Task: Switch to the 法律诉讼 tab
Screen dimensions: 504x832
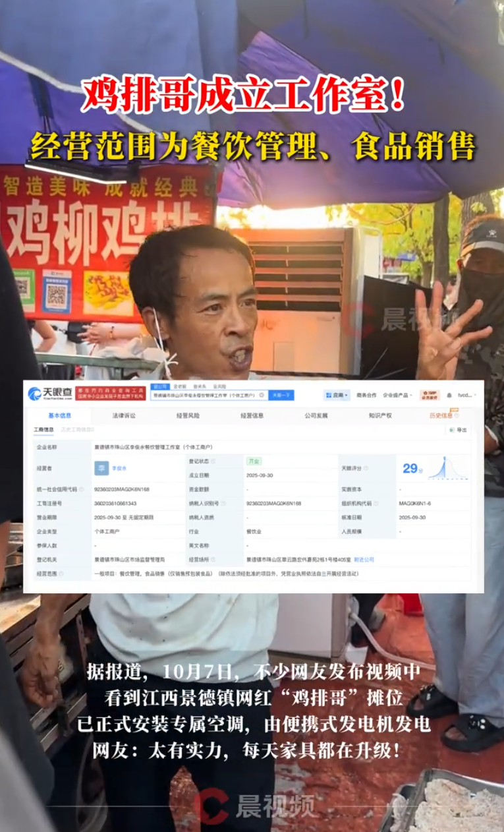Action: coord(124,415)
